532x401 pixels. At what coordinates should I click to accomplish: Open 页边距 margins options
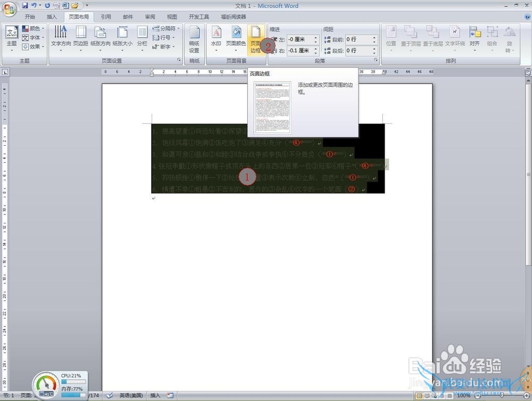(81, 39)
